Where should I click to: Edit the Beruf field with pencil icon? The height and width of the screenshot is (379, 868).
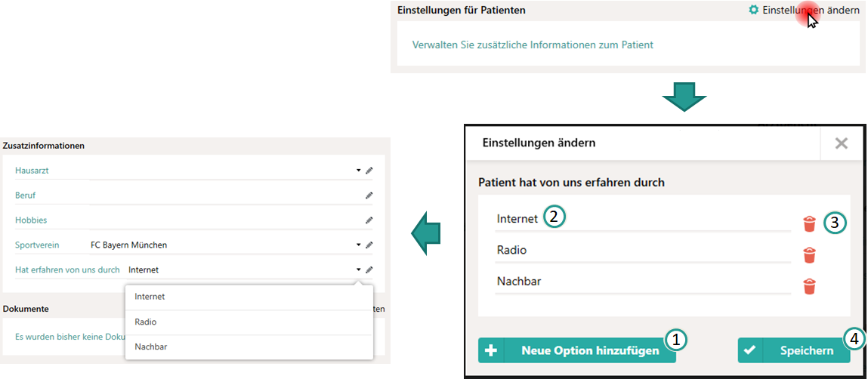pyautogui.click(x=369, y=196)
